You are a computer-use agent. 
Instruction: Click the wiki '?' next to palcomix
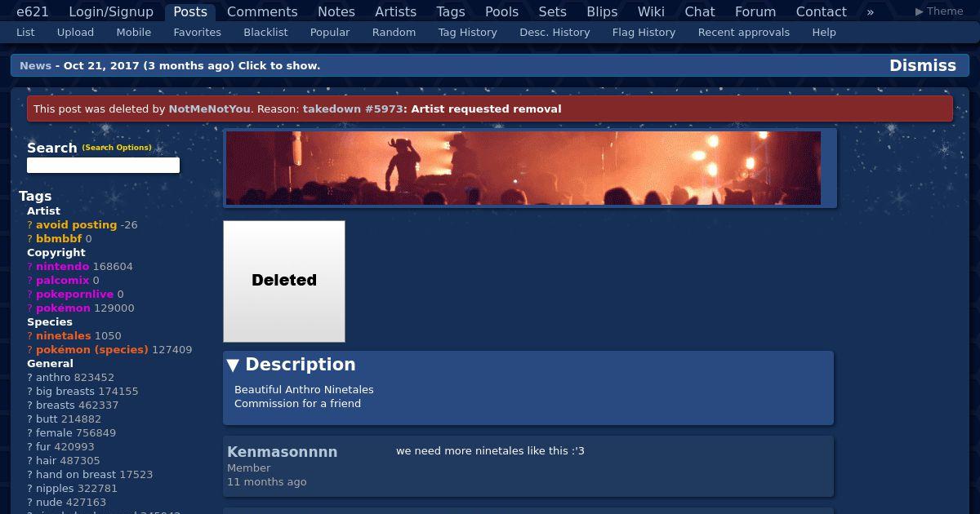point(29,281)
